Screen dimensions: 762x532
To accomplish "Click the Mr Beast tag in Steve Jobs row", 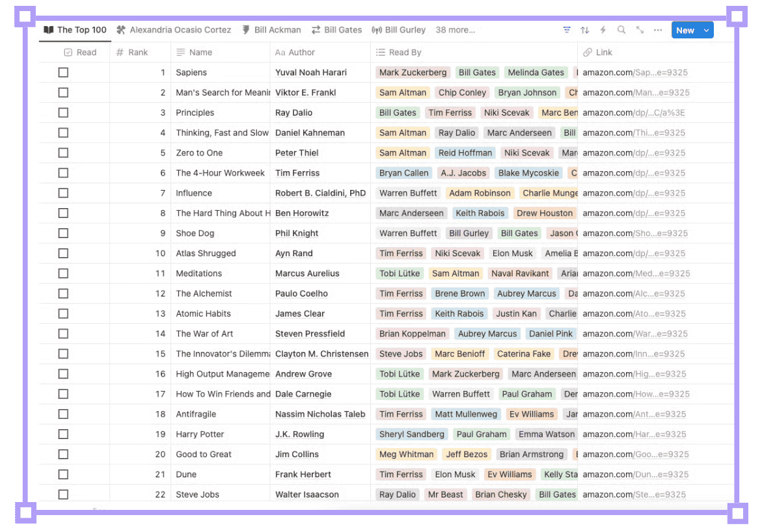I will click(445, 494).
